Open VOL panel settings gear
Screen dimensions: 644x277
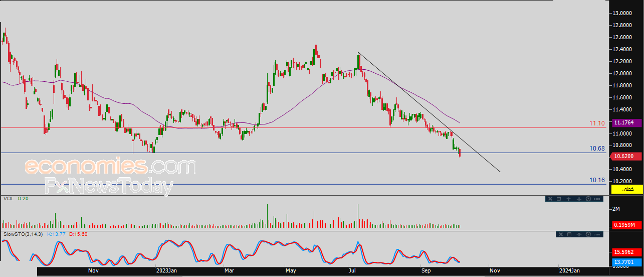click(588, 199)
